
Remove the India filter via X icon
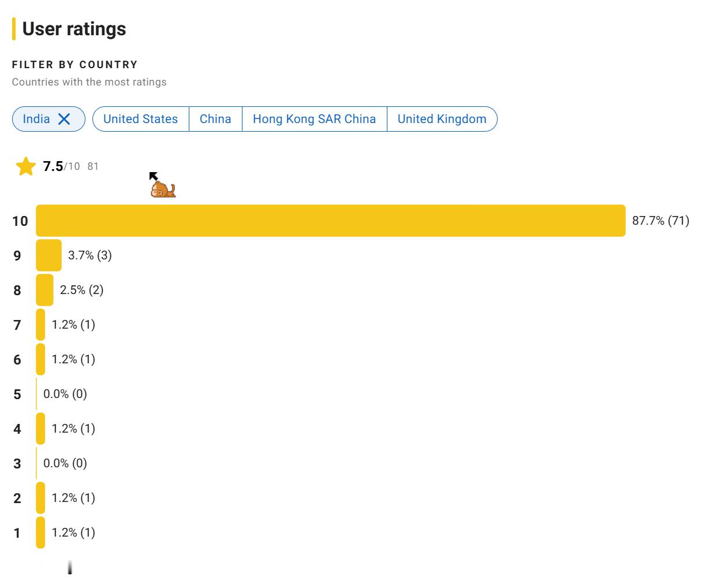coord(64,119)
